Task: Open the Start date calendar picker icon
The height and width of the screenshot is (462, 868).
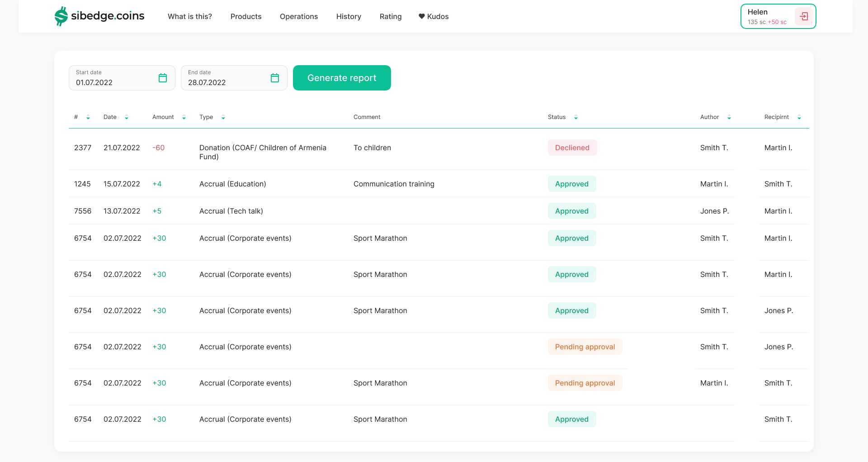Action: tap(163, 78)
